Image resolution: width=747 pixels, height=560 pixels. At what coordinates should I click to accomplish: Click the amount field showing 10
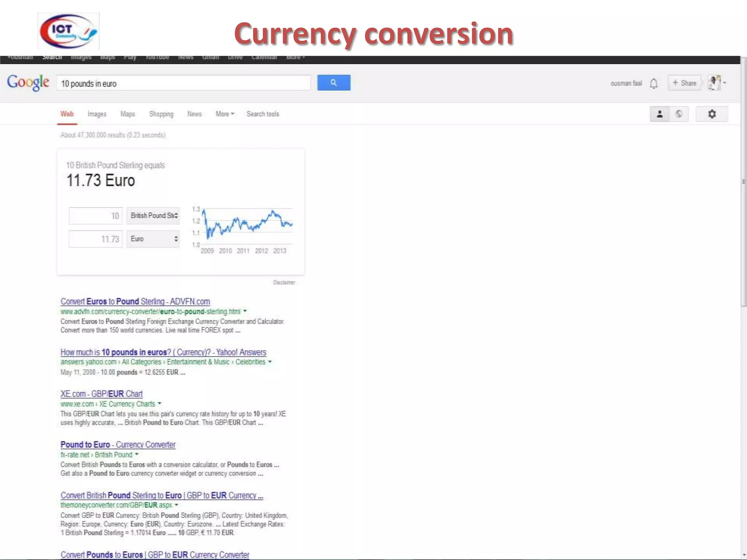(96, 215)
